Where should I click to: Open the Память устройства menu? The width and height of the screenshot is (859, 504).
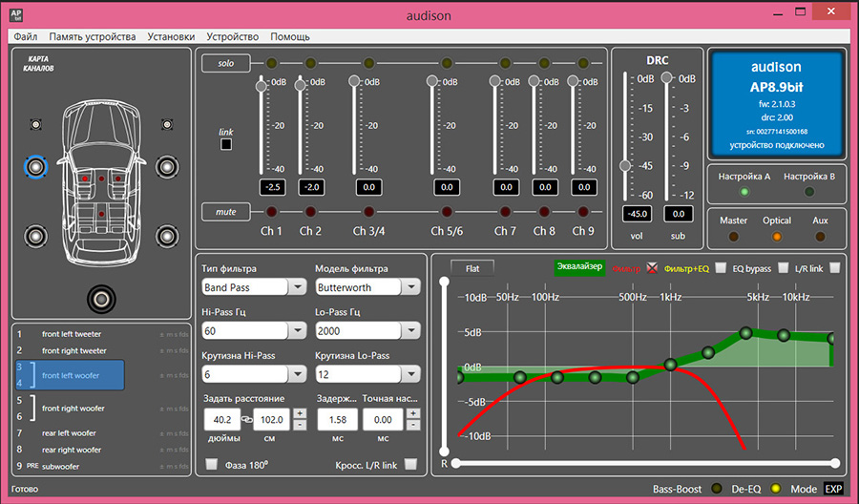point(93,36)
